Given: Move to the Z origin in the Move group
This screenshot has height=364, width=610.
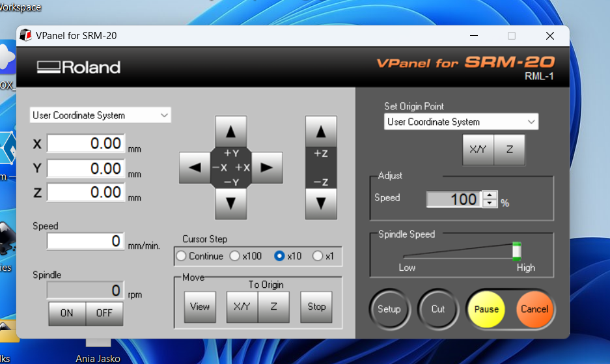Looking at the screenshot, I should pos(274,307).
